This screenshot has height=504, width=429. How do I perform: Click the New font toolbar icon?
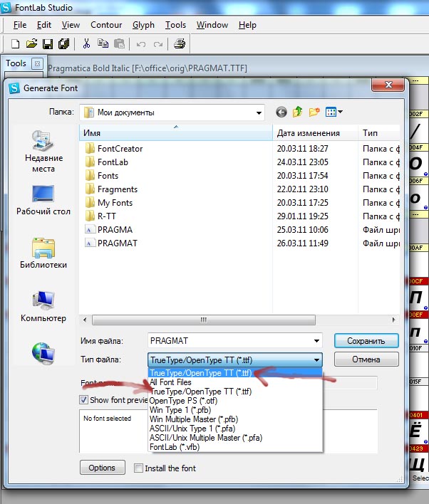(x=15, y=43)
